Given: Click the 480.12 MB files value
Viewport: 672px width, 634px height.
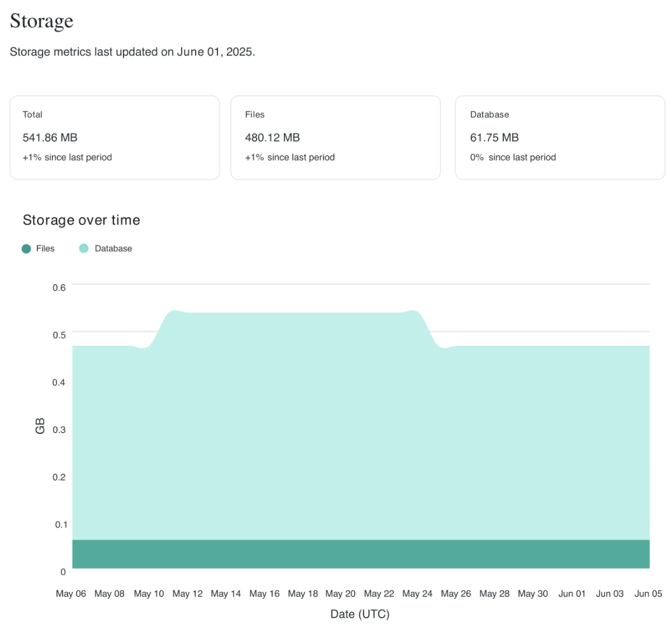Looking at the screenshot, I should (272, 138).
